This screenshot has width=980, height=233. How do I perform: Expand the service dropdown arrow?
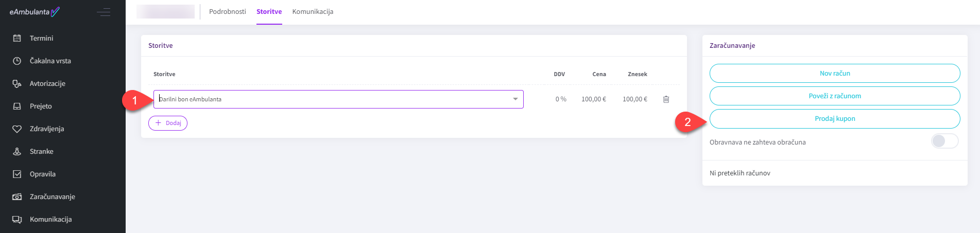[x=515, y=99]
